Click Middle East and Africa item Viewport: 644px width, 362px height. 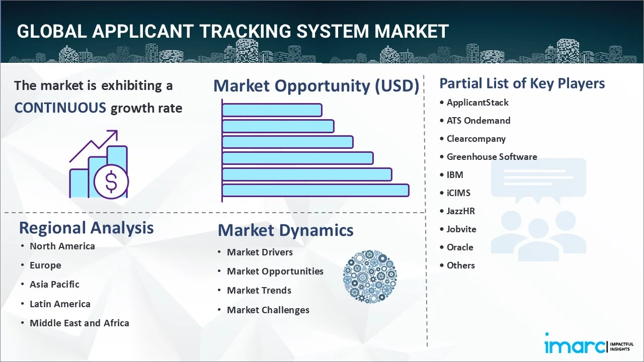tap(79, 323)
